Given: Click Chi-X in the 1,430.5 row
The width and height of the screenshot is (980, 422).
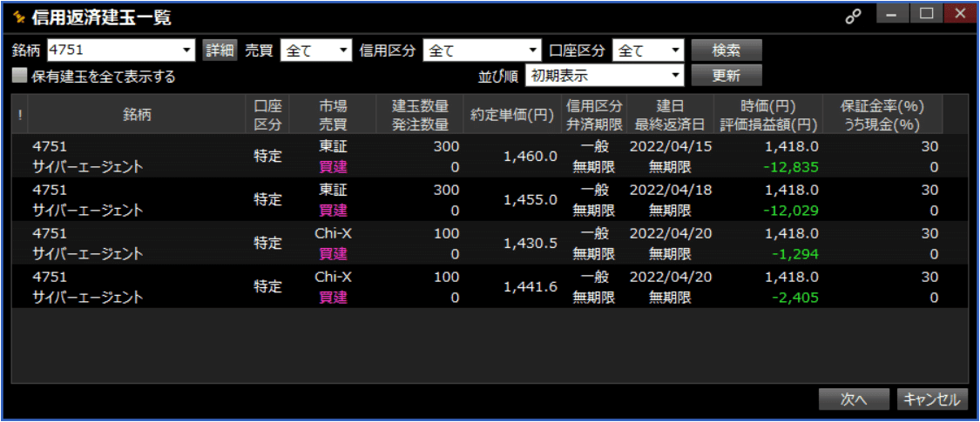Looking at the screenshot, I should pos(333,233).
